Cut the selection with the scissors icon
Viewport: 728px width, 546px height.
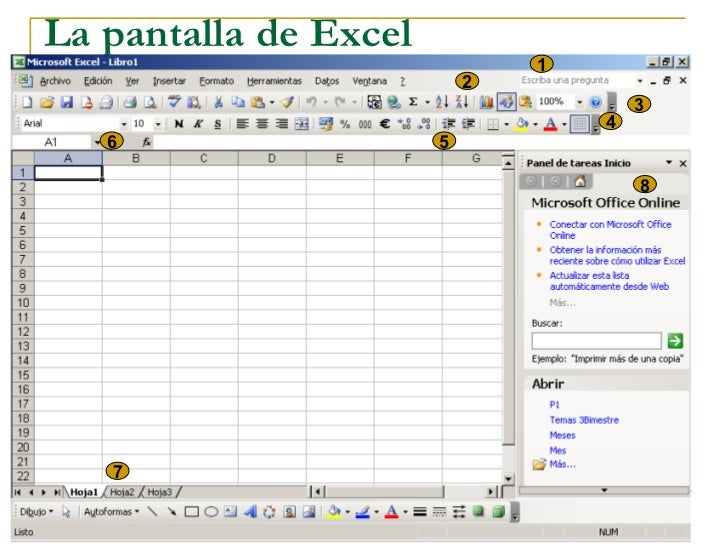(x=218, y=102)
